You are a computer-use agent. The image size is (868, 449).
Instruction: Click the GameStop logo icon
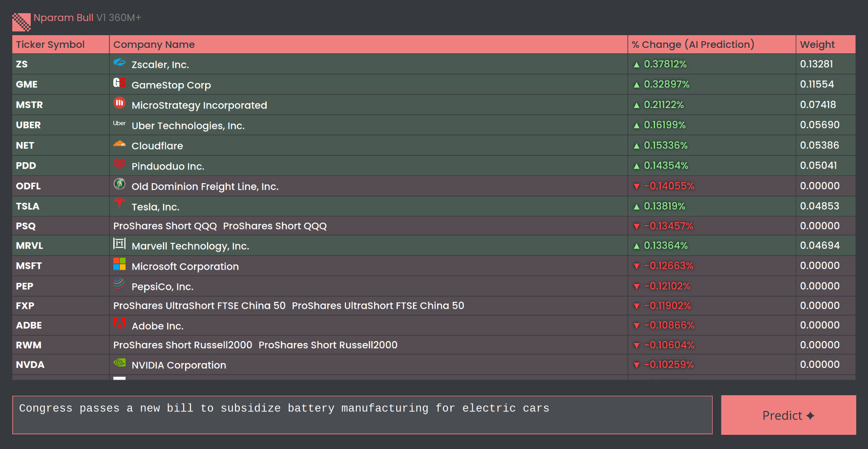pyautogui.click(x=119, y=83)
